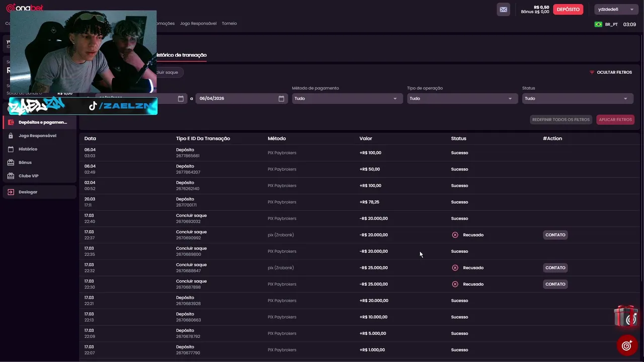Click the Tipo E ID Da Transação header
The image size is (644, 362).
pos(203,139)
